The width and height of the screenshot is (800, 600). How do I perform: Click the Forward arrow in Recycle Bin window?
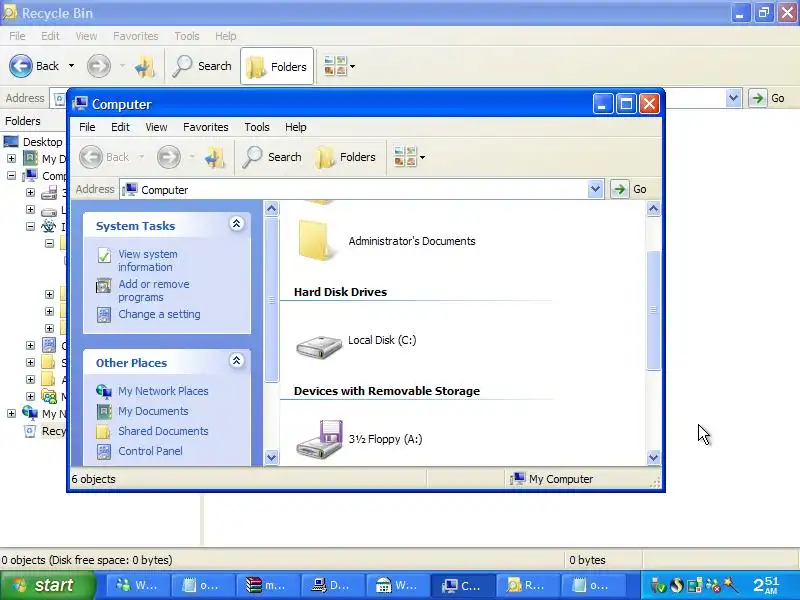pos(98,66)
